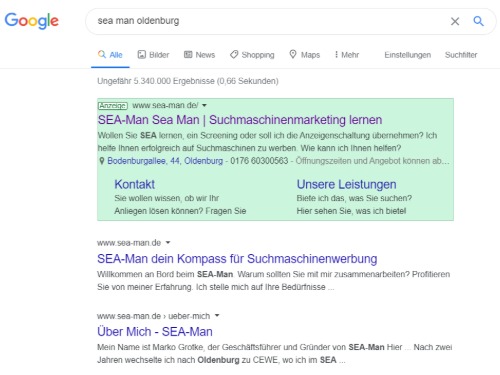500x375 pixels.
Task: Open the 'Über Mich - SEA-Man' result
Action: coord(155,332)
